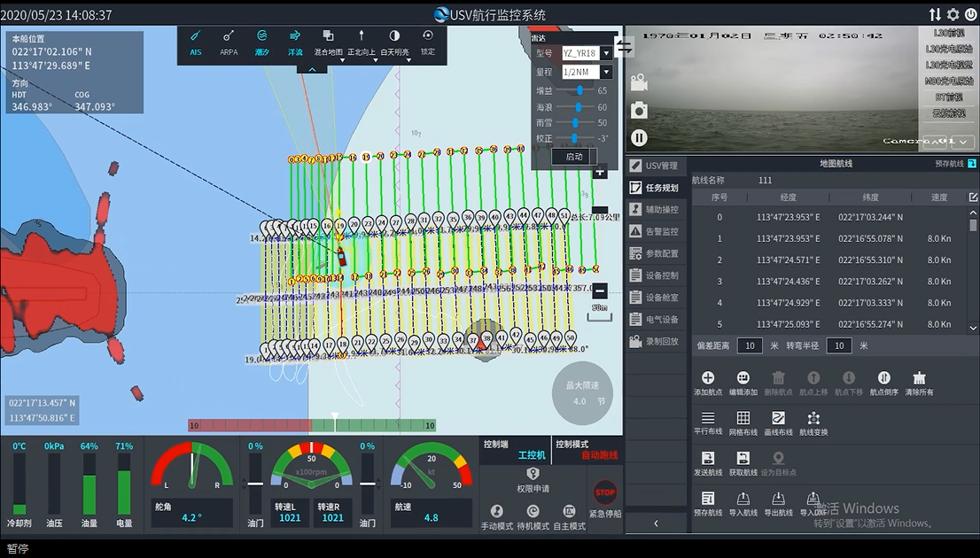This screenshot has width=980, height=558.
Task: Click the 权限申请 permission request button
Action: [x=533, y=479]
